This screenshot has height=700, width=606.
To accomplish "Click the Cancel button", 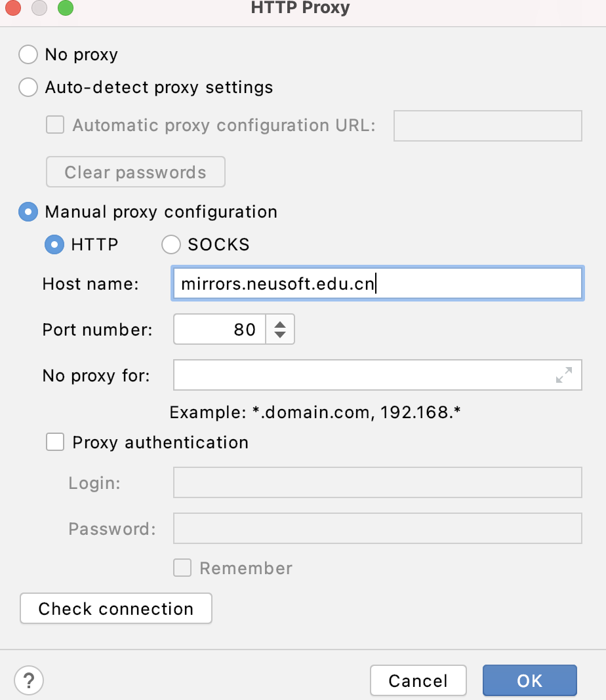I will coord(418,680).
